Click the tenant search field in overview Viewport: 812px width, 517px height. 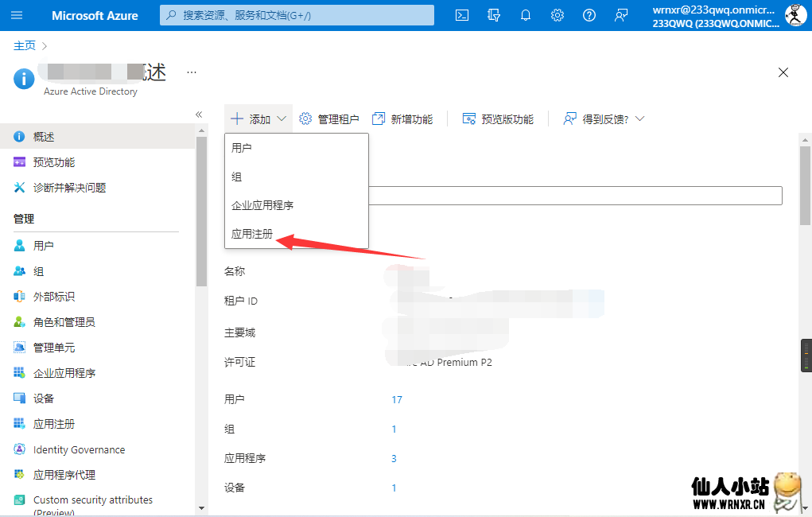[575, 196]
